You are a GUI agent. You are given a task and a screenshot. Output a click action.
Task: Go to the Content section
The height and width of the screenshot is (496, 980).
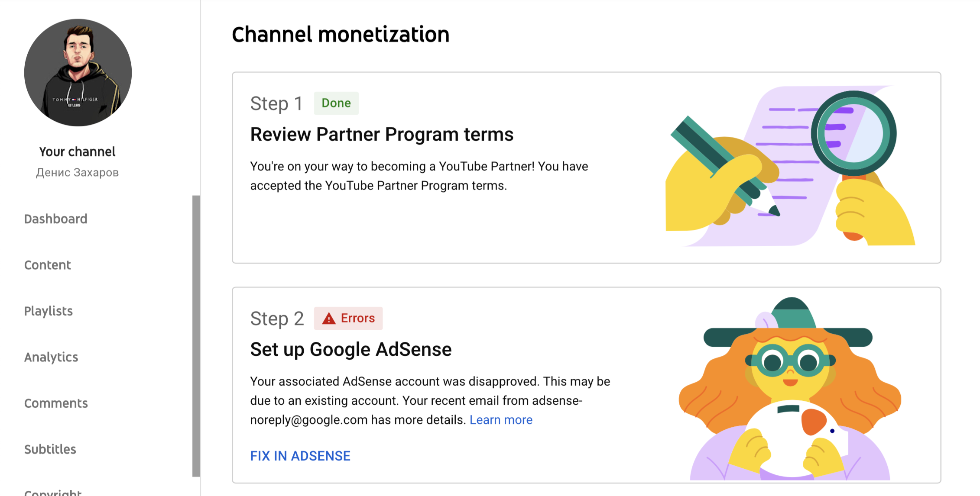(x=47, y=265)
